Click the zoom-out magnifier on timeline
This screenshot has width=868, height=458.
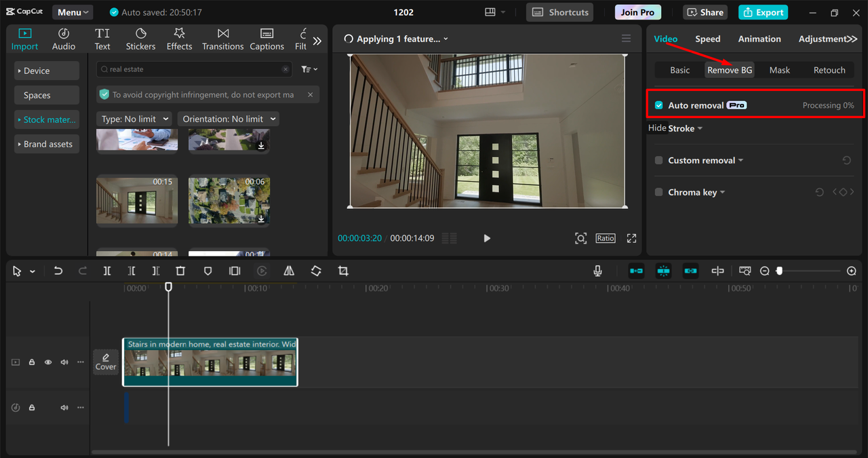click(x=764, y=271)
